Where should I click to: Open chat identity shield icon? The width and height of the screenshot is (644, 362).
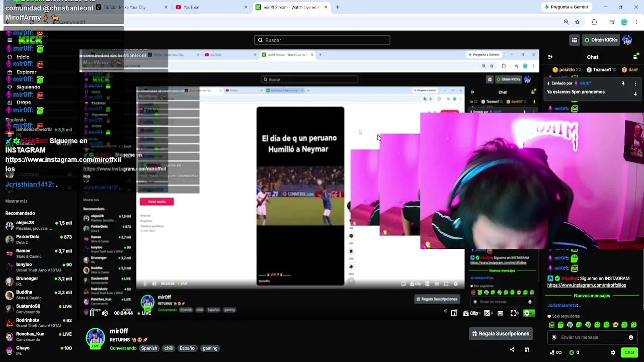554,337
